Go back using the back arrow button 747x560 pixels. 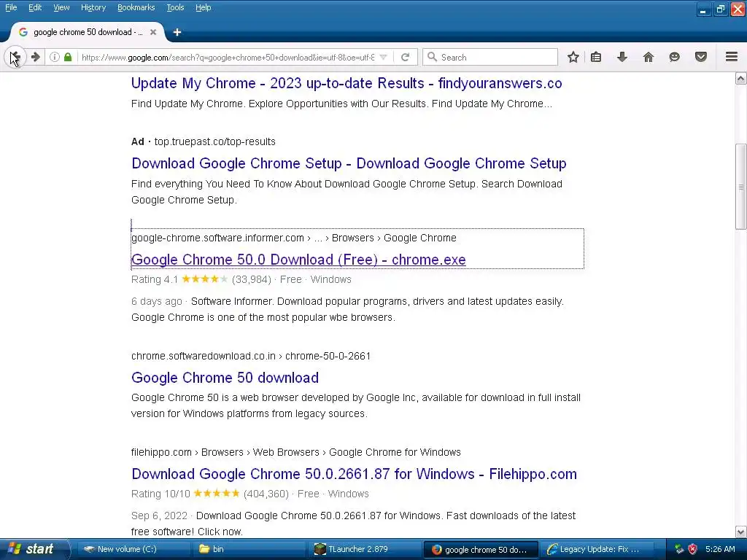[x=15, y=57]
